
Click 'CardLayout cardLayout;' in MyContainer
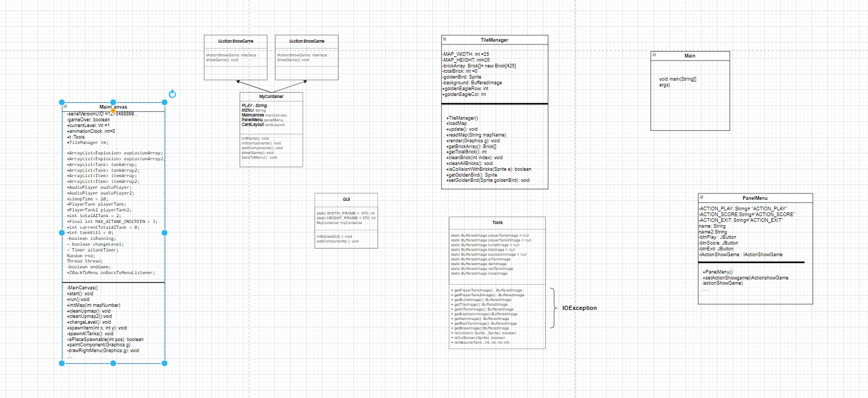[x=263, y=125]
